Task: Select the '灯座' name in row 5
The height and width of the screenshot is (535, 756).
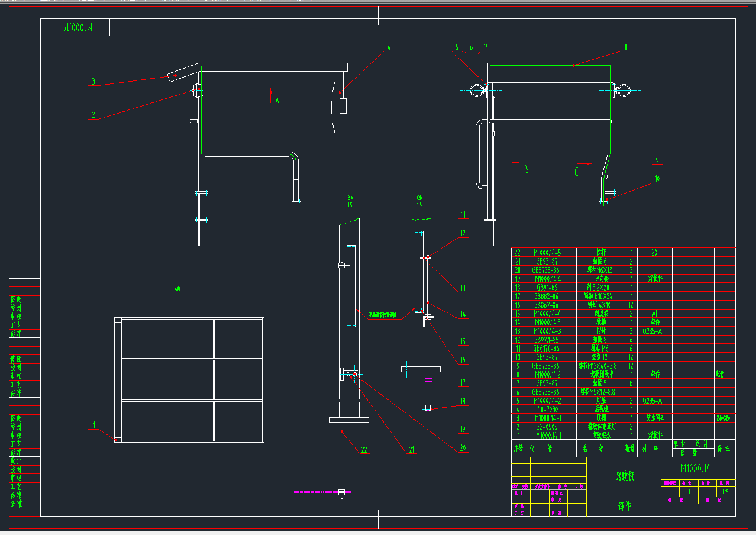Action: pos(600,401)
